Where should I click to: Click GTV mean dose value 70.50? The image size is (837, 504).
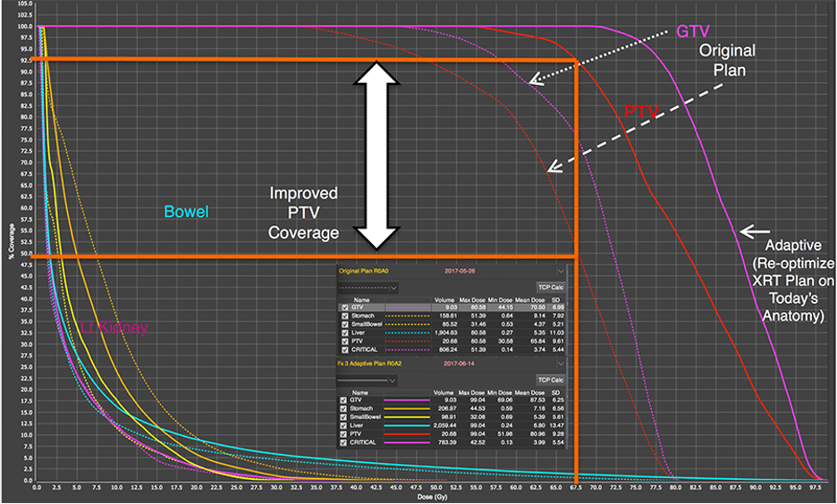537,307
